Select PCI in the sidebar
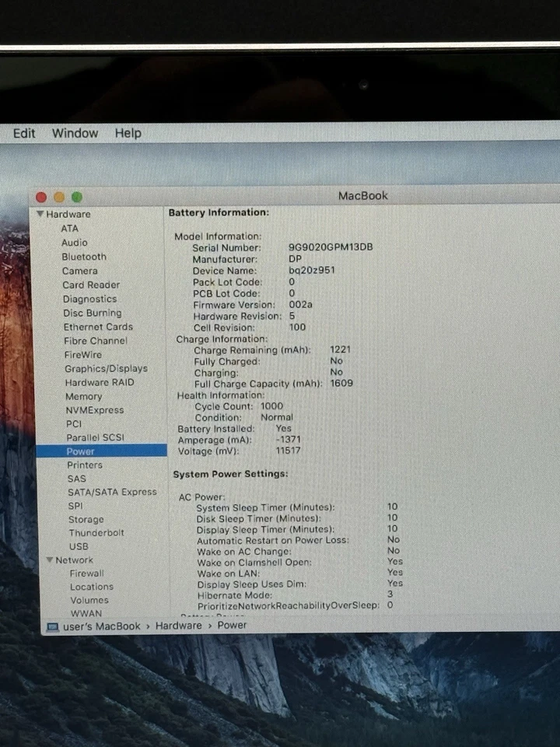Image resolution: width=560 pixels, height=747 pixels. coord(74,423)
